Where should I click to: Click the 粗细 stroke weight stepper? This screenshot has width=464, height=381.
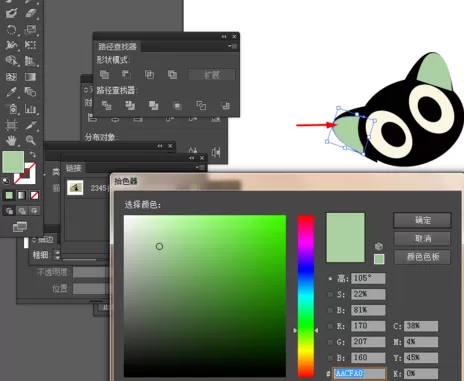click(57, 255)
